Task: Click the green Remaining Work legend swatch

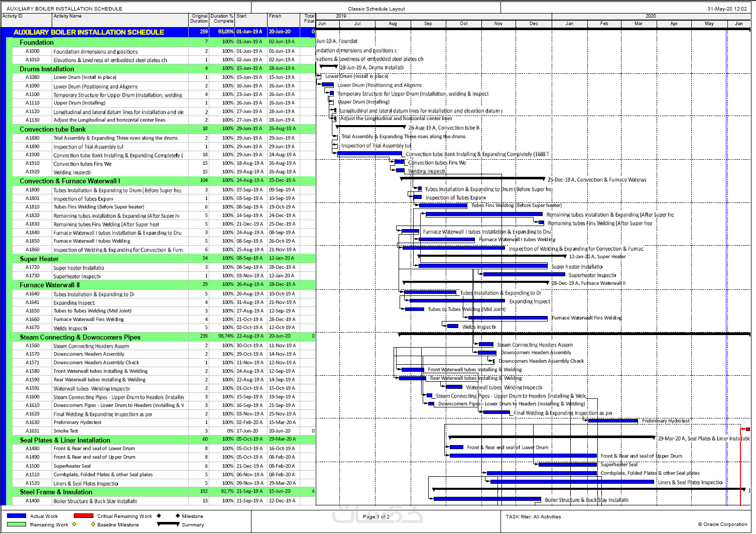Action: (17, 524)
